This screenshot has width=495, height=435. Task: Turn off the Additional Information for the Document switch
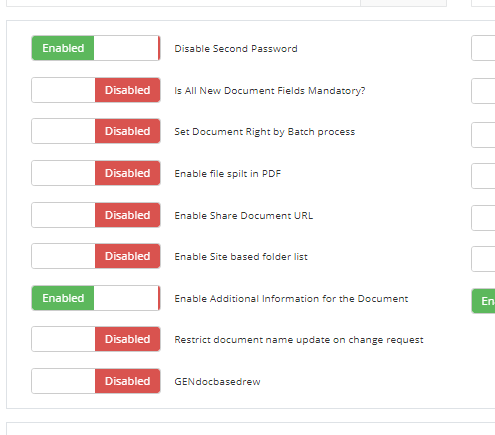point(96,298)
